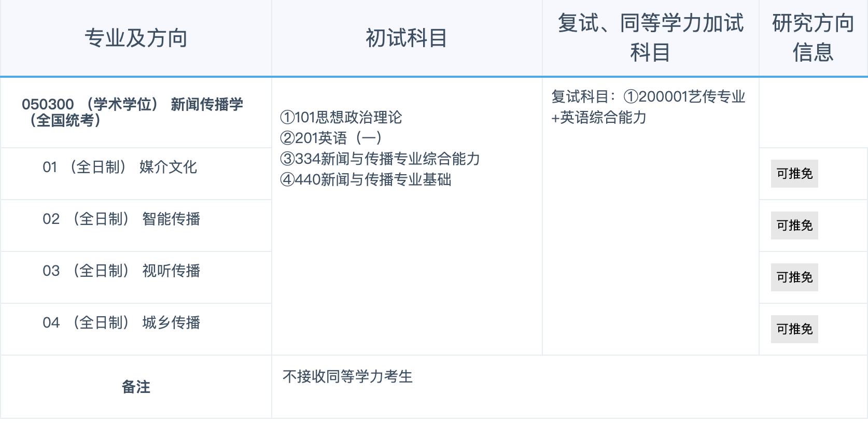Screen dimensions: 868x423
Task: Click the 初试科目 column header
Action: click(407, 38)
